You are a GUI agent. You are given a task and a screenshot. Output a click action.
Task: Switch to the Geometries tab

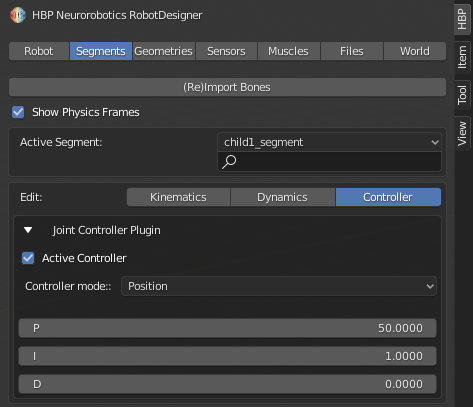coord(163,51)
